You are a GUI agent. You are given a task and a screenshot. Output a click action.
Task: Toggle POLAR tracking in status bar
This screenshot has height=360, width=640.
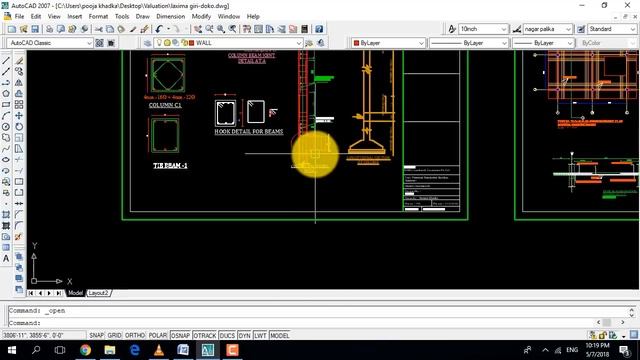coord(158,336)
